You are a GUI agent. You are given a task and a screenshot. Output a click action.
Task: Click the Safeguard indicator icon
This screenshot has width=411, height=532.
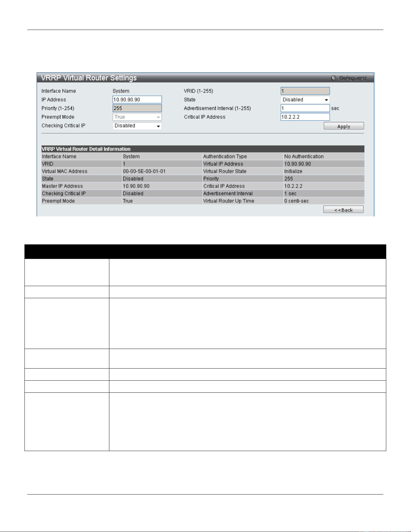pos(333,78)
